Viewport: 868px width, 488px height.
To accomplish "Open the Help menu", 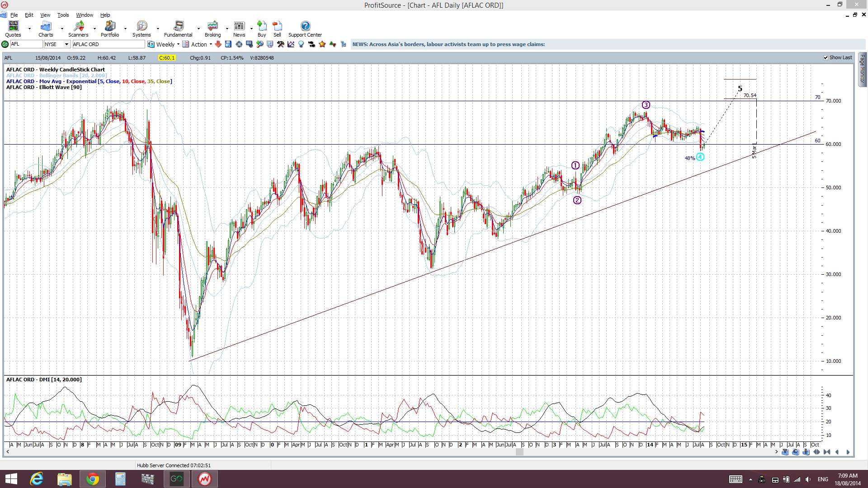I will pos(105,15).
